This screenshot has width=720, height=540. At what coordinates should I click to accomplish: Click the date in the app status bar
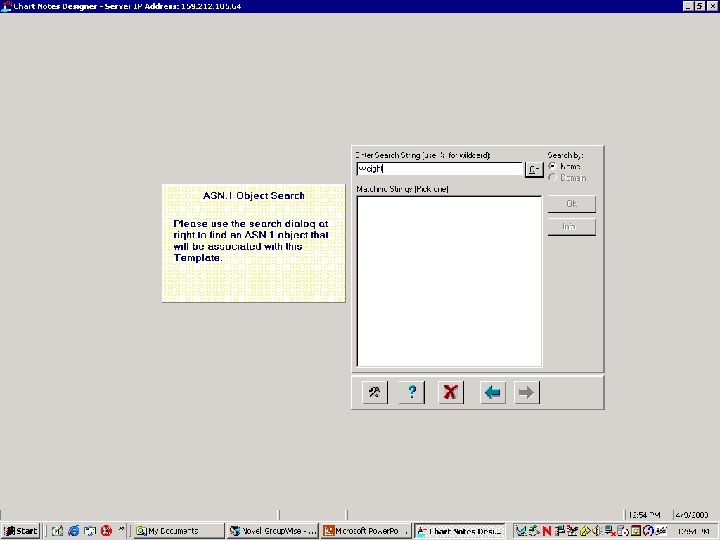click(x=692, y=515)
